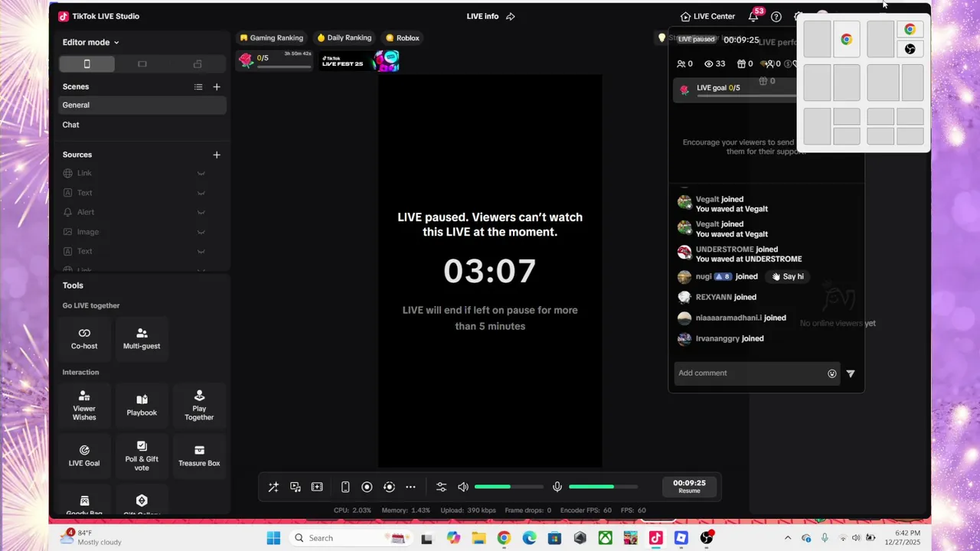Open the Gaming Ranking tab
The width and height of the screenshot is (980, 551).
(271, 37)
